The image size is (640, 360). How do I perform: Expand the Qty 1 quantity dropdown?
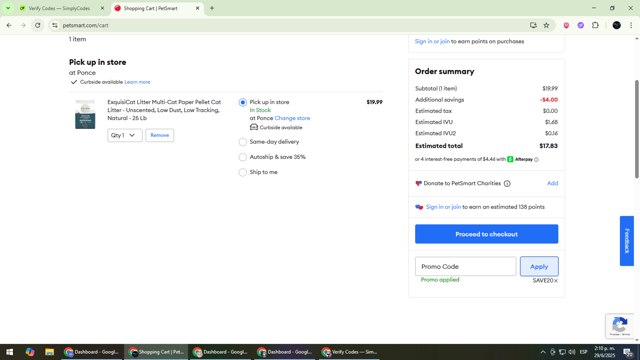pos(124,135)
